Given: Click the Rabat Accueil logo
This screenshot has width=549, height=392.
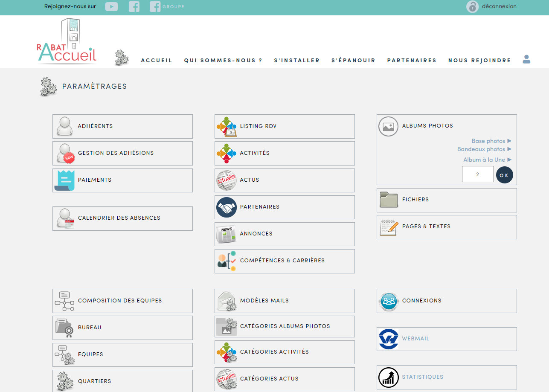Looking at the screenshot, I should coord(67,42).
